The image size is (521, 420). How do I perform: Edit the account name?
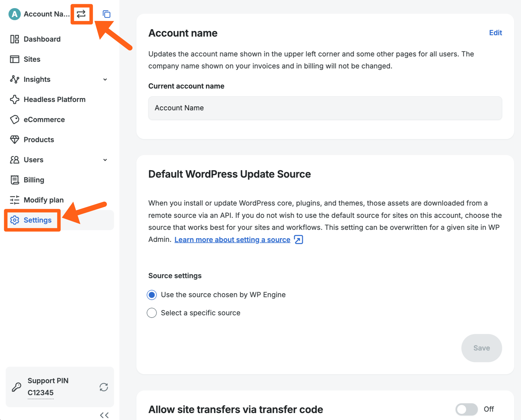(495, 33)
